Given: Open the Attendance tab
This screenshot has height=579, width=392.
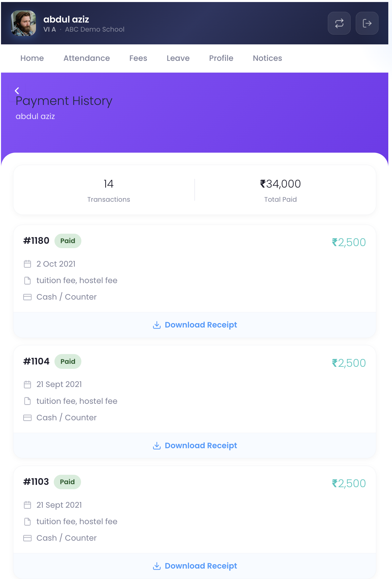Looking at the screenshot, I should tap(86, 58).
